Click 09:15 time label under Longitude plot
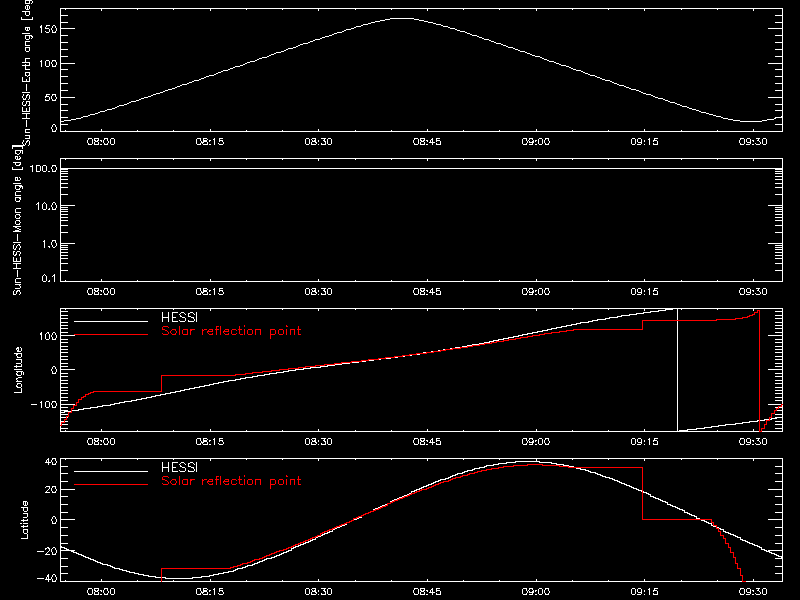800x600 pixels. (x=644, y=442)
